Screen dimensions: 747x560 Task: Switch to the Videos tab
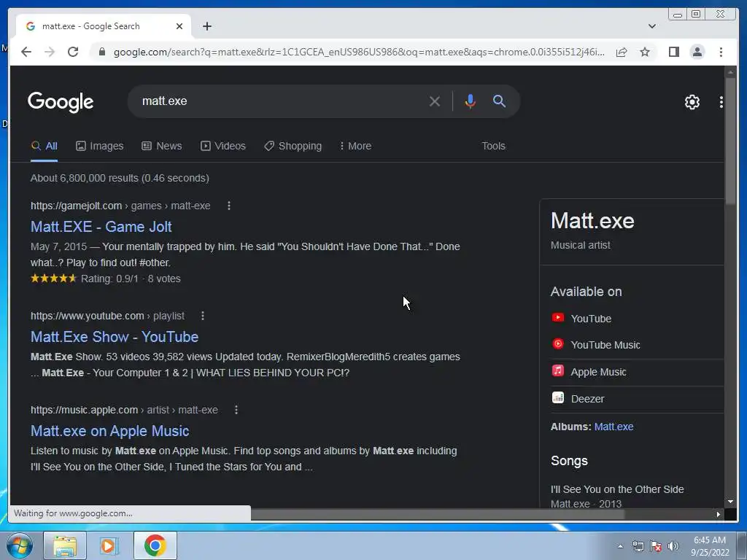[223, 146]
